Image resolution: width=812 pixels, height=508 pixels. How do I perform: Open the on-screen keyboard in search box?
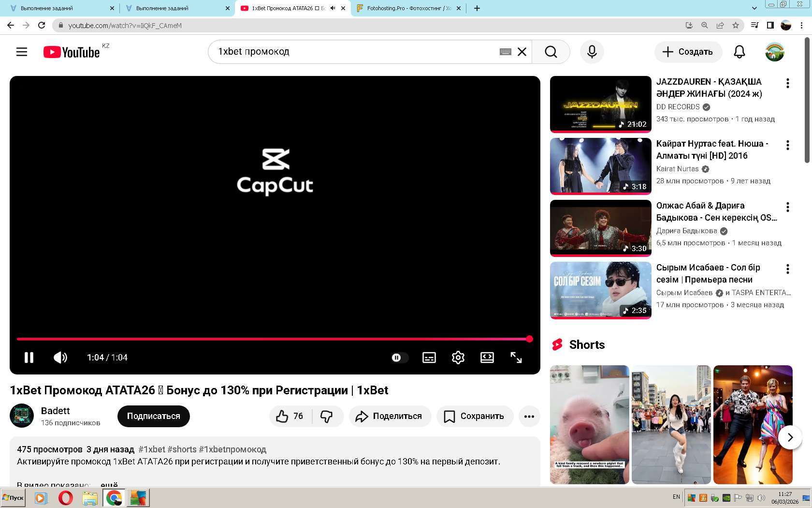tap(506, 52)
